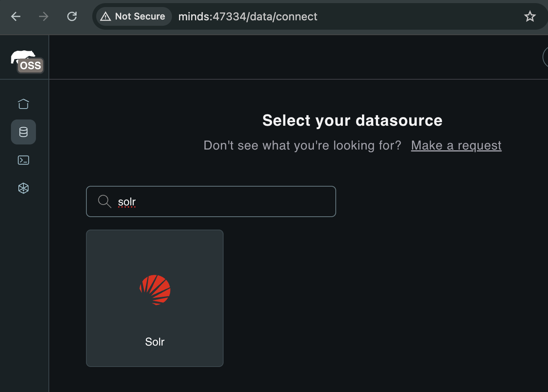Focus the datasource search field containing solr

pyautogui.click(x=211, y=201)
